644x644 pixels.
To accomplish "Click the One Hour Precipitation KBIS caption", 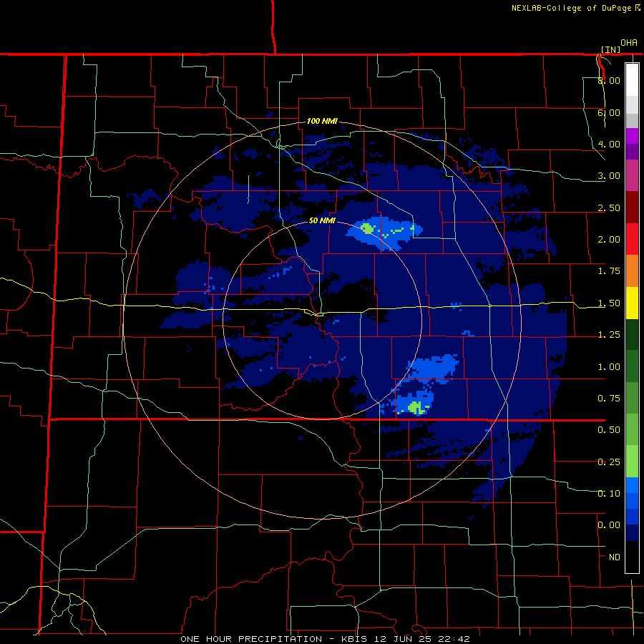I will tap(325, 639).
